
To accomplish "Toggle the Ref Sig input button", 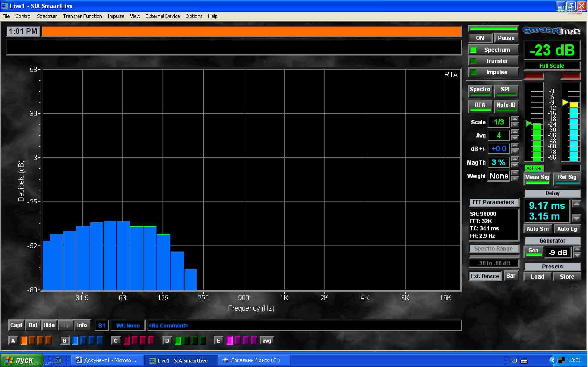I will click(567, 179).
